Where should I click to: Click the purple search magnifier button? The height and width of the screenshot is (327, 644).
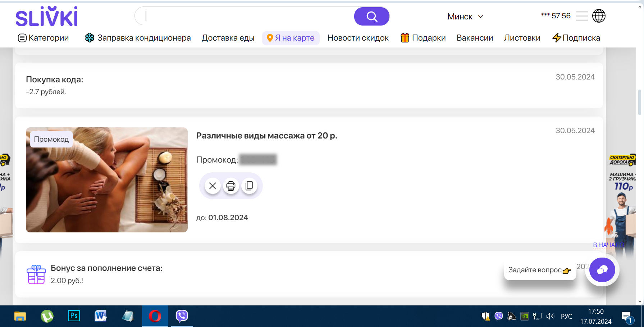pyautogui.click(x=371, y=17)
